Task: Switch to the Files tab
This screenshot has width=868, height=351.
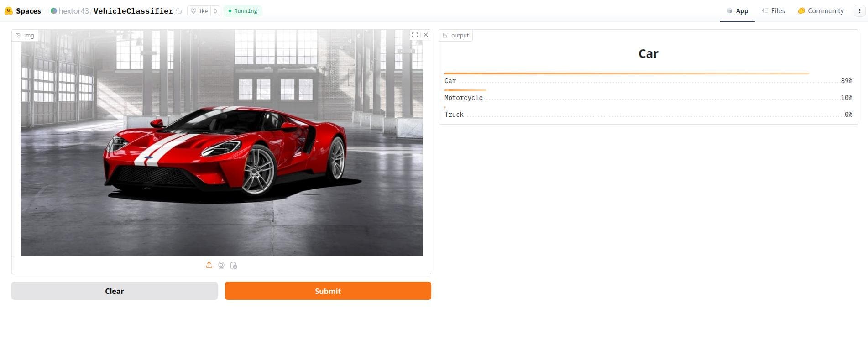Action: pos(774,11)
